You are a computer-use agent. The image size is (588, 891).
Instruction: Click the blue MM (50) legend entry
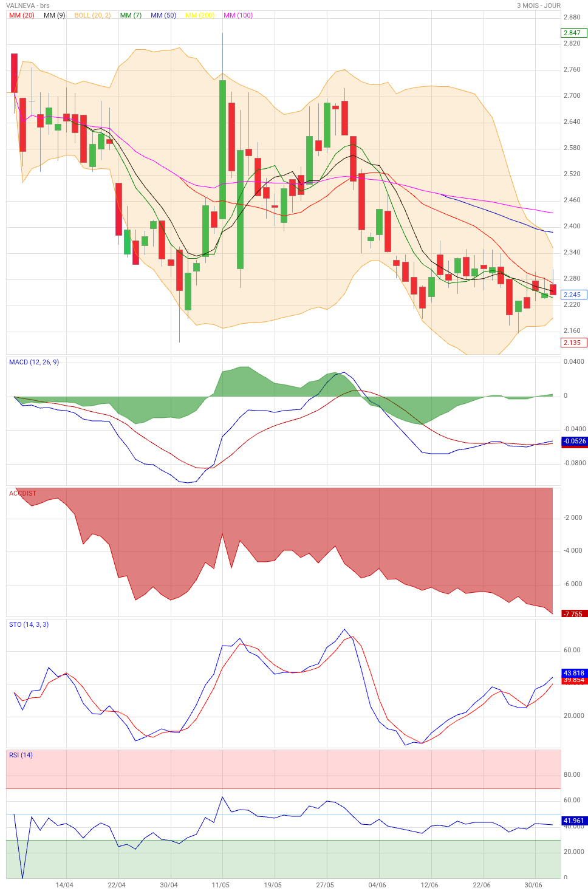pyautogui.click(x=163, y=15)
